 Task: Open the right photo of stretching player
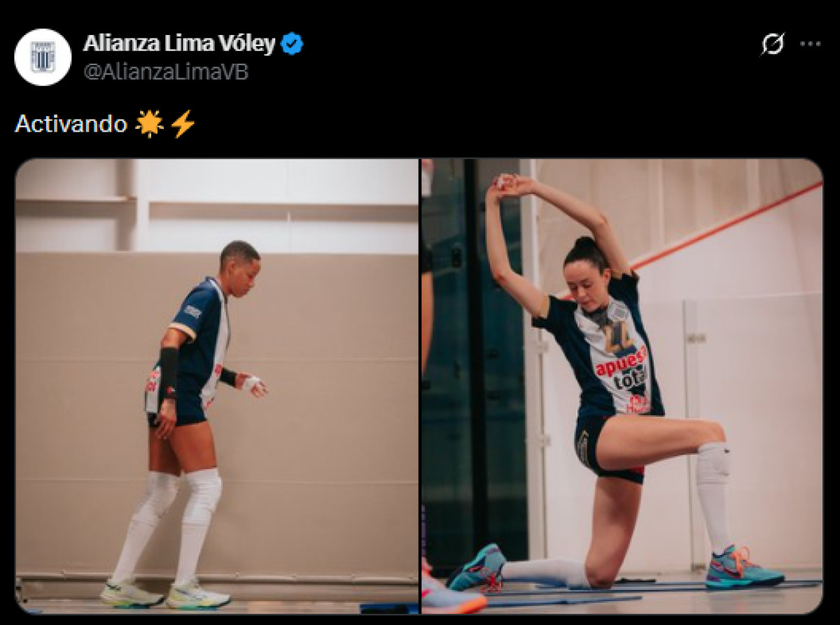622,386
